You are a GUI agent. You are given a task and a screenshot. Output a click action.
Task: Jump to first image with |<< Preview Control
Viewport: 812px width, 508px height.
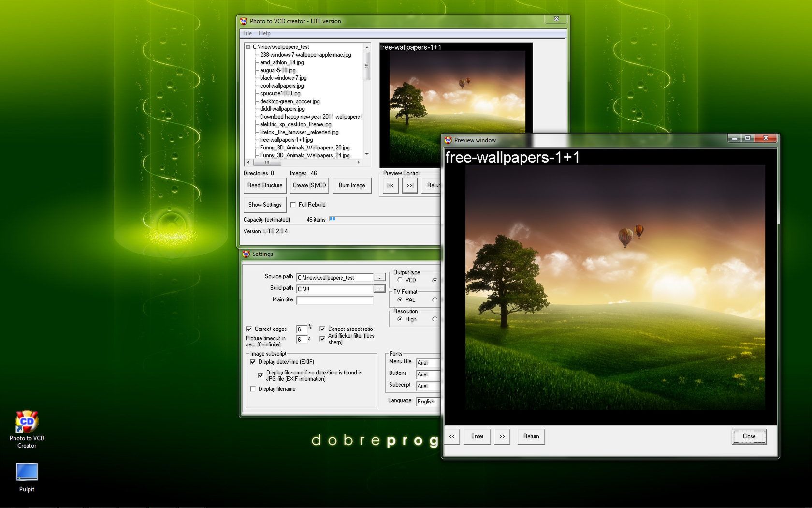(390, 185)
